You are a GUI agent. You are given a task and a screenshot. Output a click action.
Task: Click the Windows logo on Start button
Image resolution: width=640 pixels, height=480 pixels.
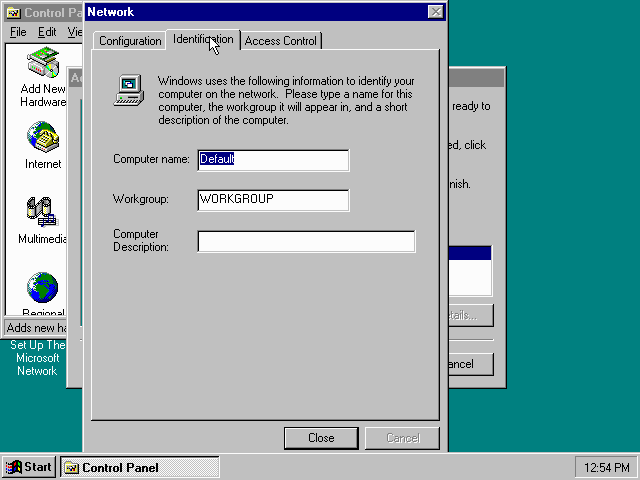pos(13,467)
